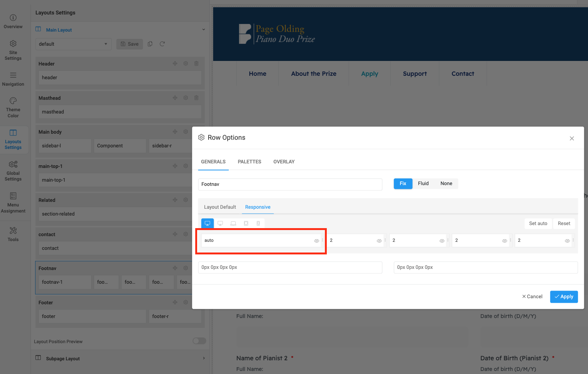
Task: Select the Layouts Settings sidebar item
Action: click(13, 139)
